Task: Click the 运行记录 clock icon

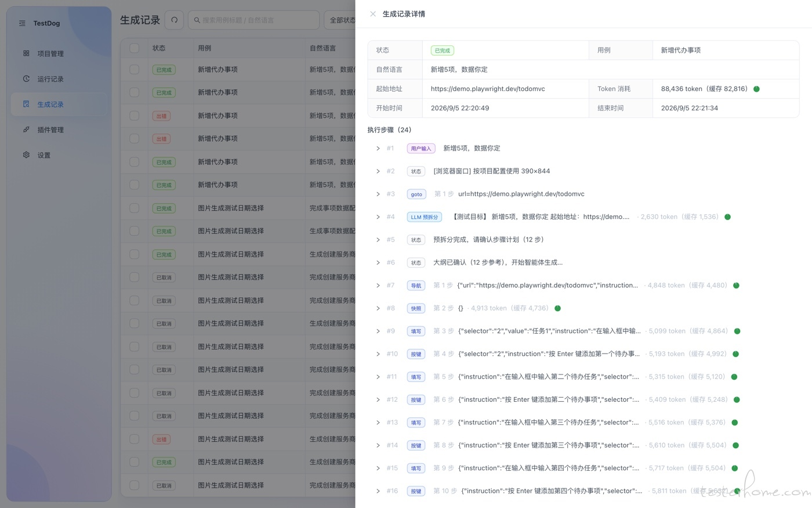Action: coord(26,79)
